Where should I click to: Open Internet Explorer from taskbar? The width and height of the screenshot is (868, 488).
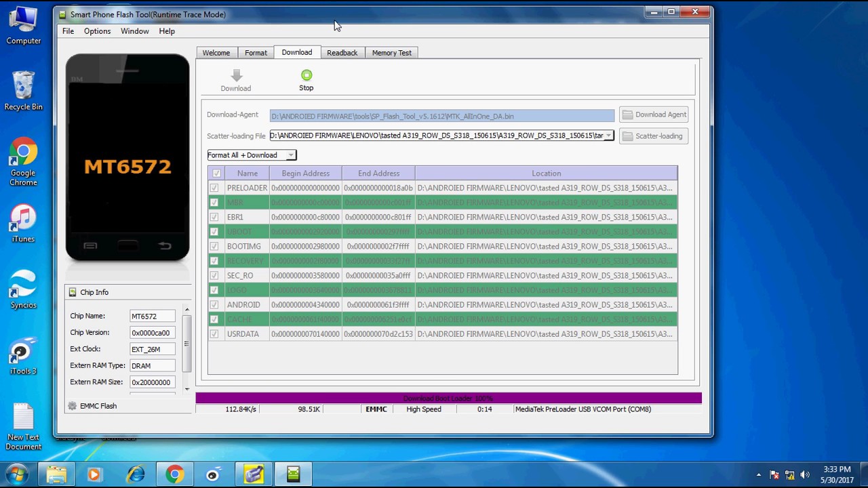point(136,474)
